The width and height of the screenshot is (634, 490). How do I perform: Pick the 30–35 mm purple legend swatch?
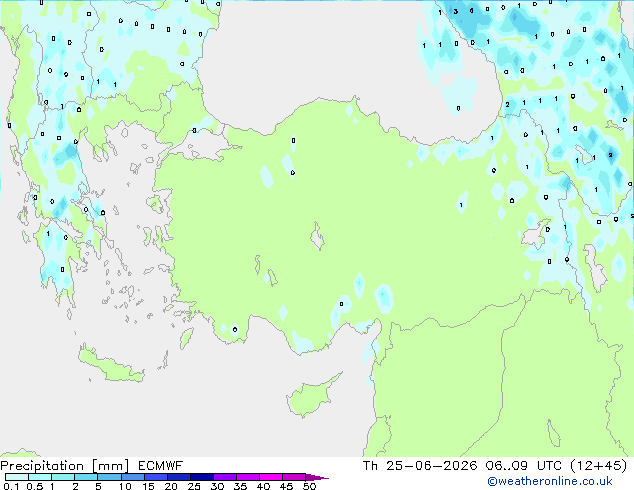tap(224, 477)
